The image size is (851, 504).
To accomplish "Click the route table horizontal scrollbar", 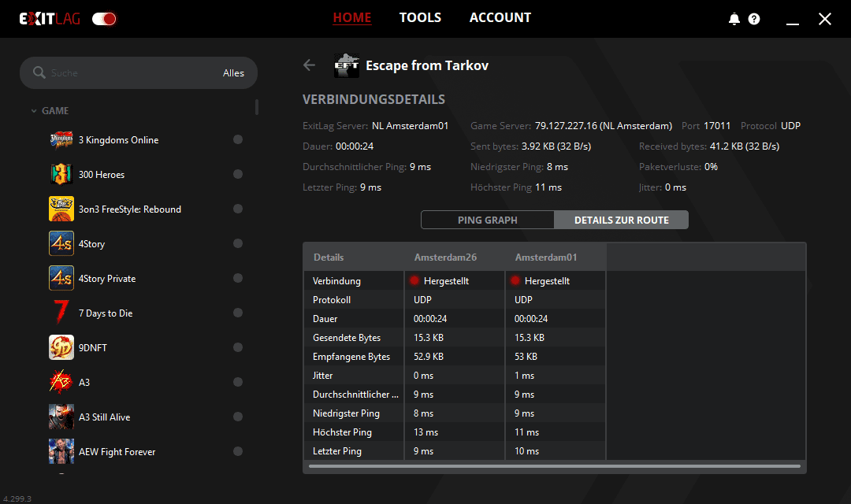I will (x=554, y=465).
